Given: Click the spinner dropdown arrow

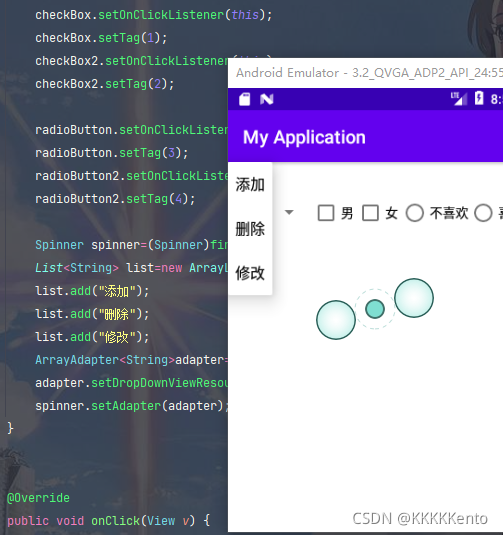Looking at the screenshot, I should (x=289, y=212).
